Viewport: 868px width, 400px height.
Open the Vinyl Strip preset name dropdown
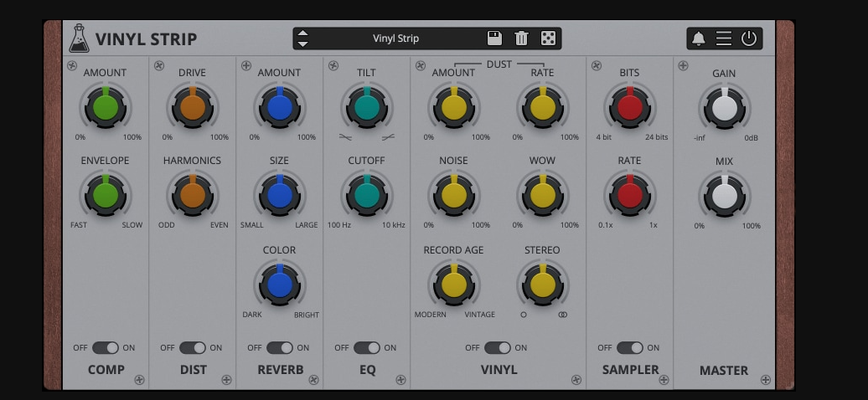tap(395, 38)
